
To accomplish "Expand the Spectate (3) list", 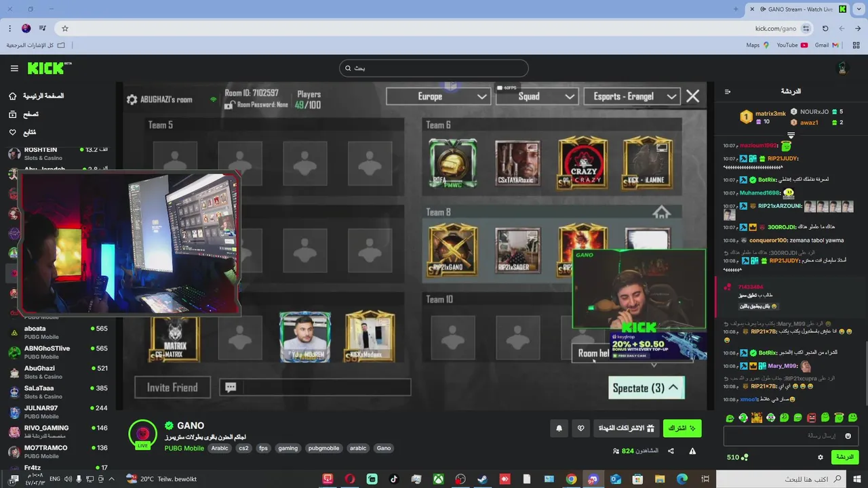I will [x=646, y=388].
